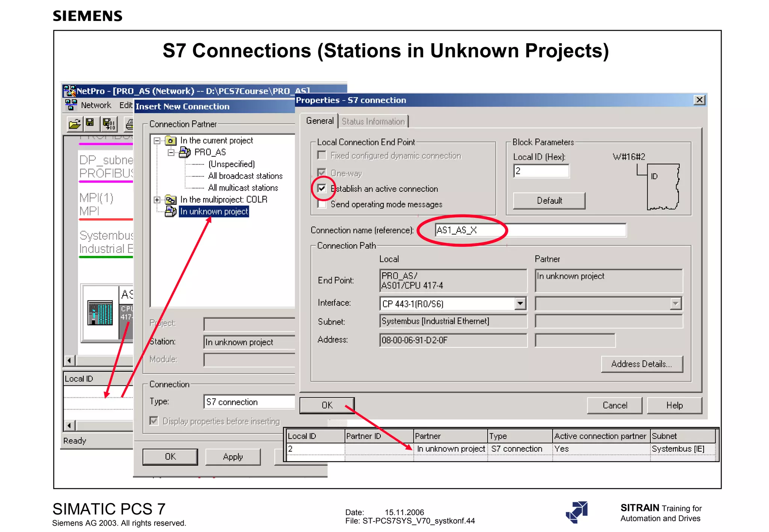
Task: Click the Help button
Action: pos(674,405)
